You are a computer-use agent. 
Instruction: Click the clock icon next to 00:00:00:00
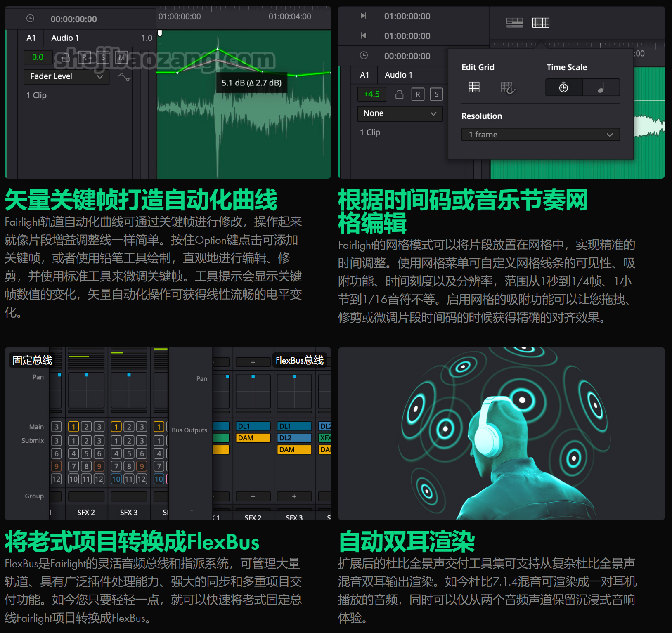(x=29, y=18)
